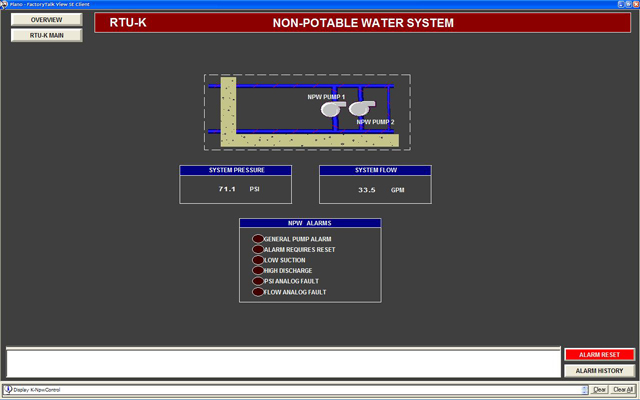Click the NPW Pump 1 icon

[333, 109]
